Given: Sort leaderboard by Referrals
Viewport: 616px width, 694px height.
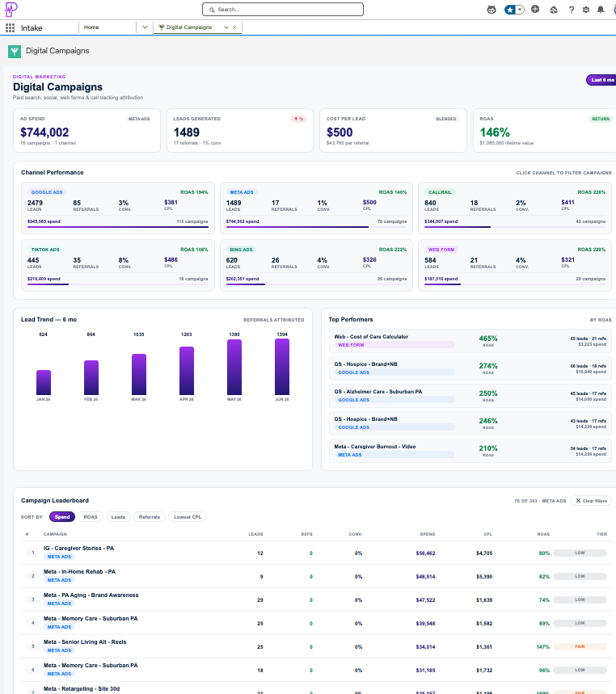Looking at the screenshot, I should (150, 517).
